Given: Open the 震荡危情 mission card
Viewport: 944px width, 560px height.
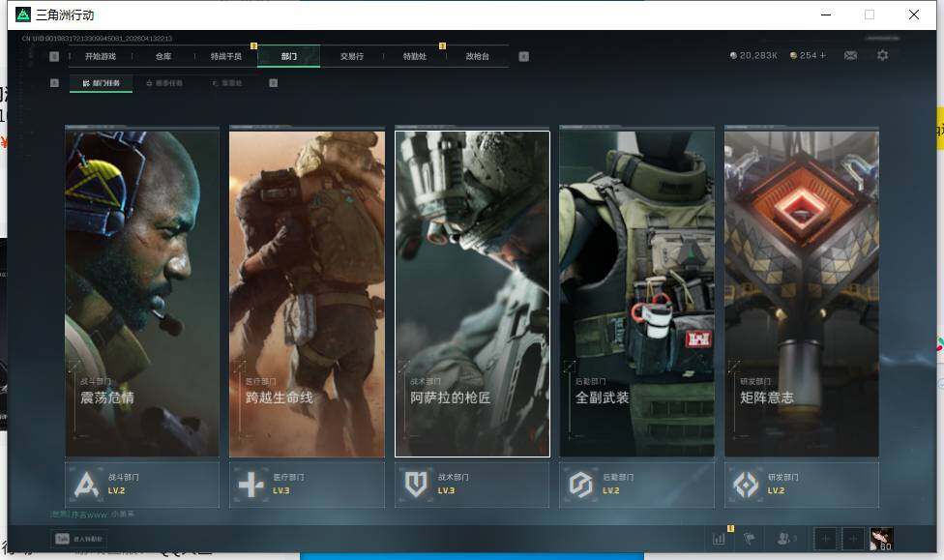Looking at the screenshot, I should (142, 293).
